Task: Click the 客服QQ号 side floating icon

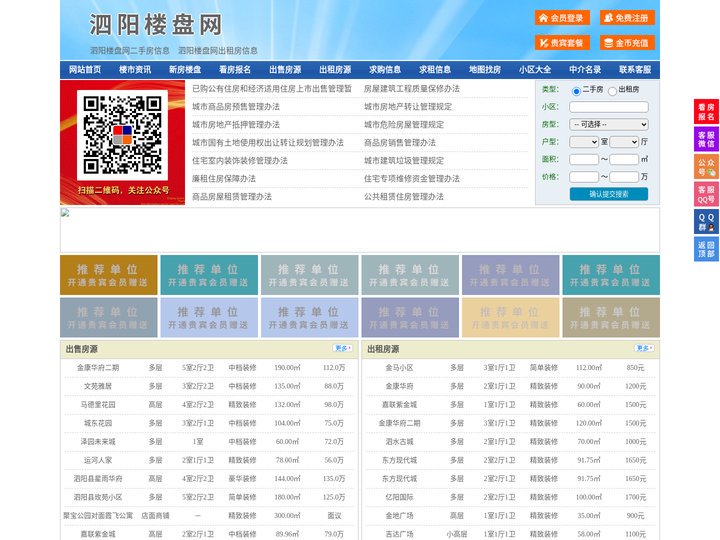Action: pyautogui.click(x=706, y=194)
